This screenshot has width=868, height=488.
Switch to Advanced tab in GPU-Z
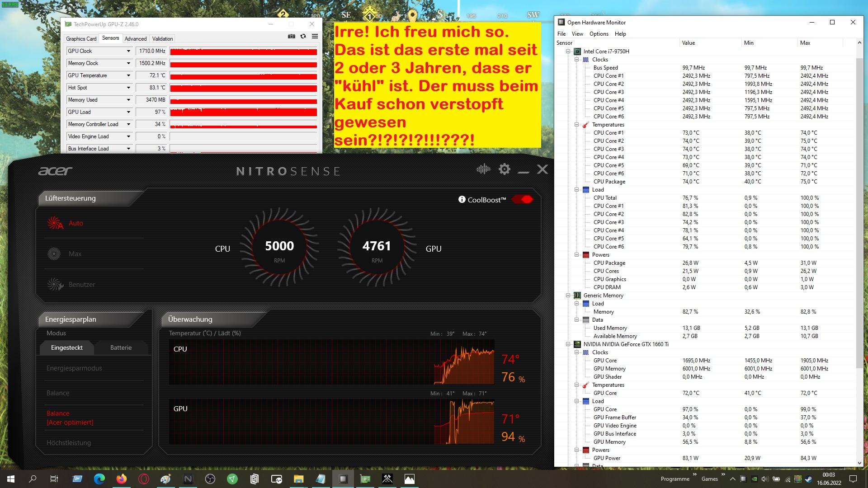click(136, 39)
